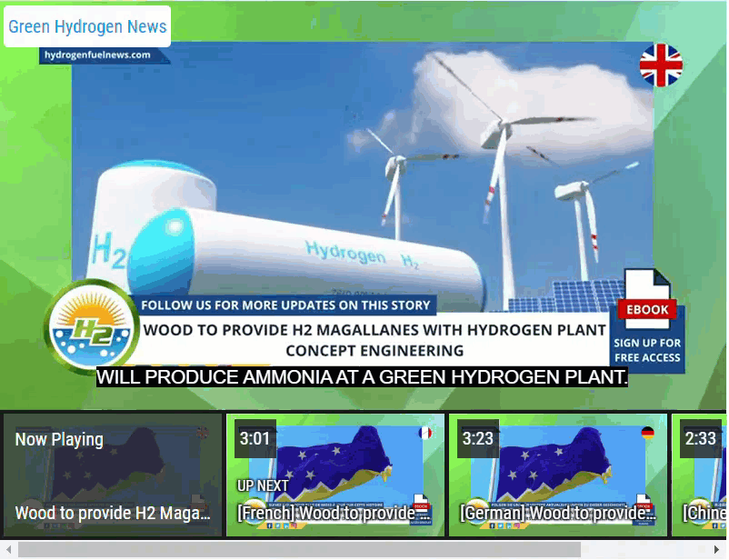Click the British flag language icon
729x560 pixels.
(x=663, y=64)
